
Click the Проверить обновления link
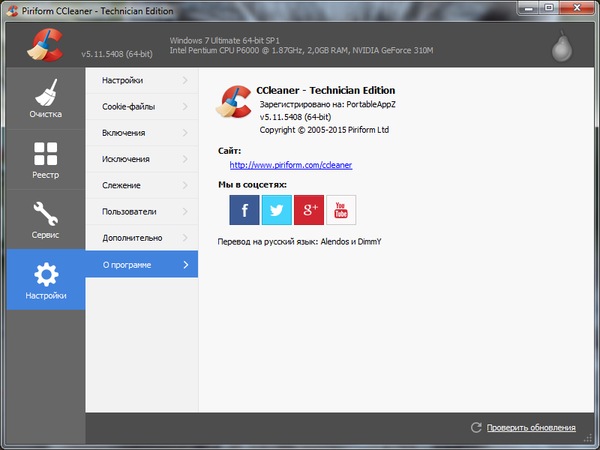coord(531,428)
